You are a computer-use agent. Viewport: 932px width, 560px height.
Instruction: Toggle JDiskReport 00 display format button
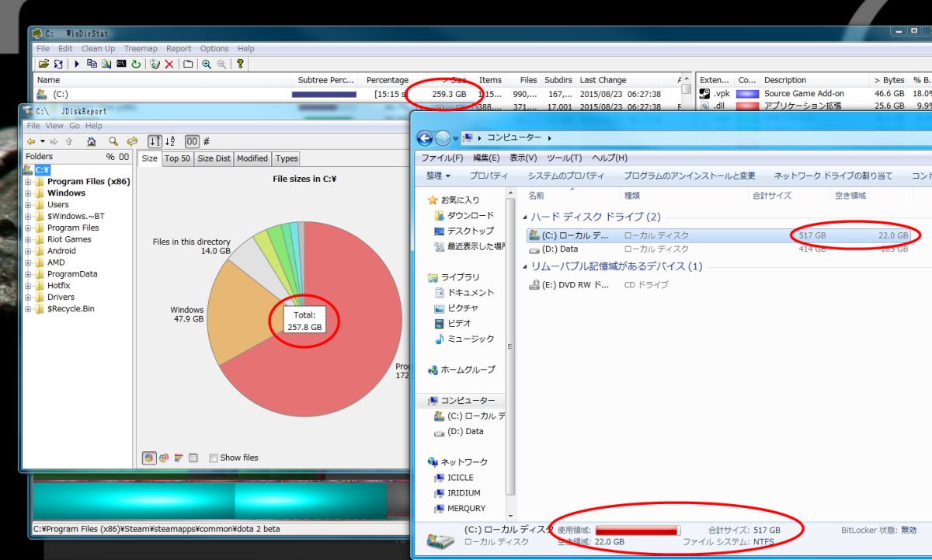pos(192,141)
